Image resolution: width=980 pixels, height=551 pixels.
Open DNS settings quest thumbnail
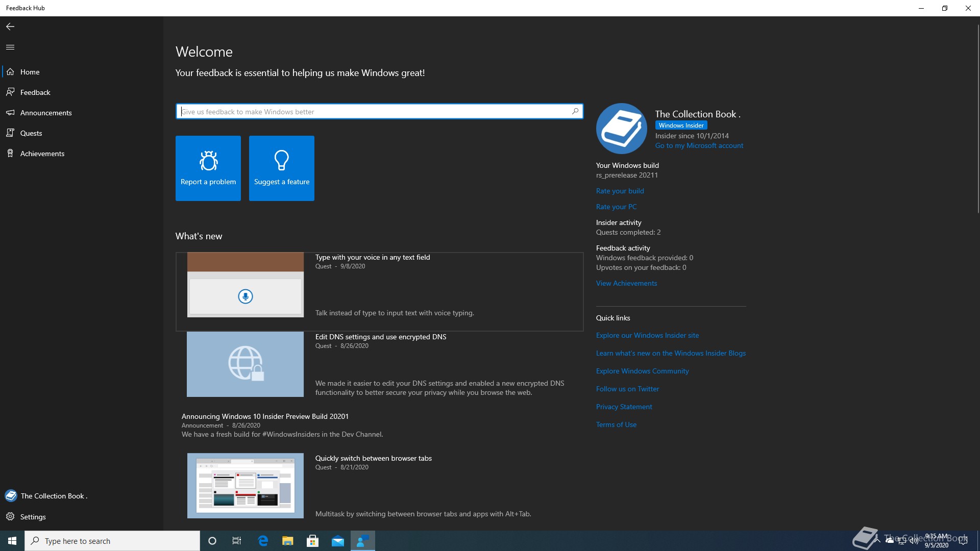click(x=245, y=364)
